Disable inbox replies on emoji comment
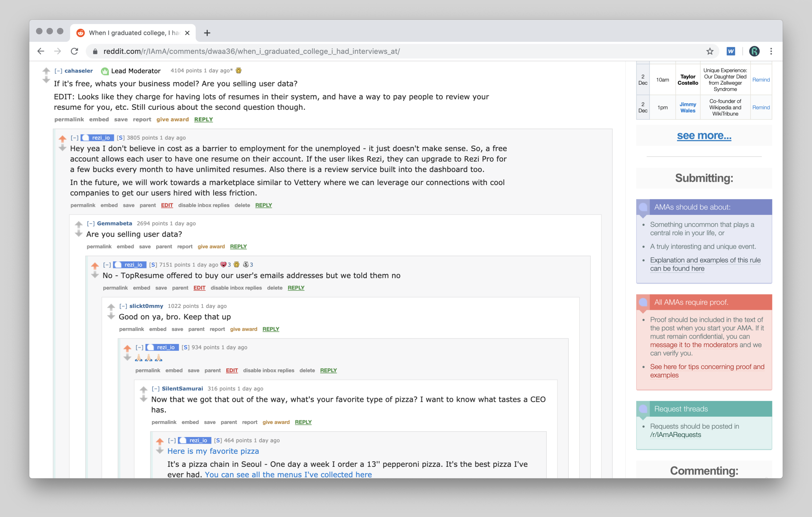The height and width of the screenshot is (517, 812). click(x=268, y=370)
